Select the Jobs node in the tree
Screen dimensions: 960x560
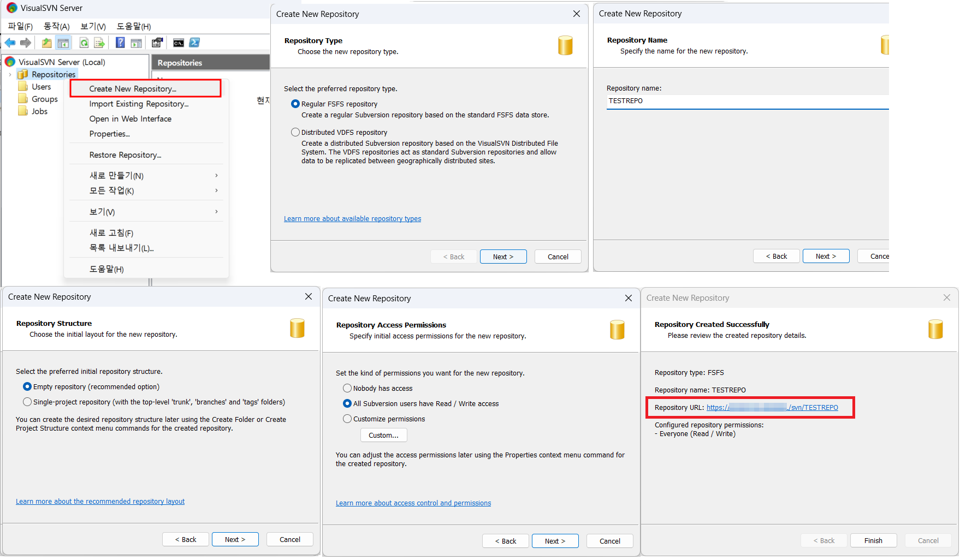pos(39,111)
